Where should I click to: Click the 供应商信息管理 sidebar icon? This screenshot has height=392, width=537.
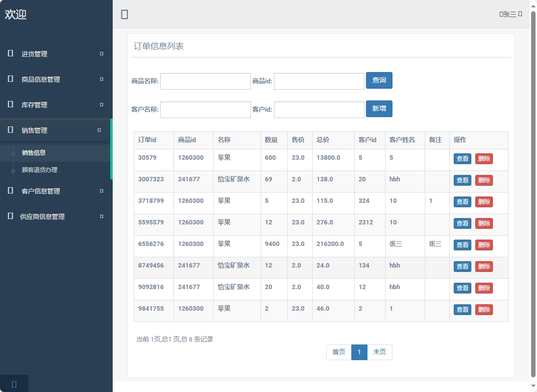[x=9, y=216]
